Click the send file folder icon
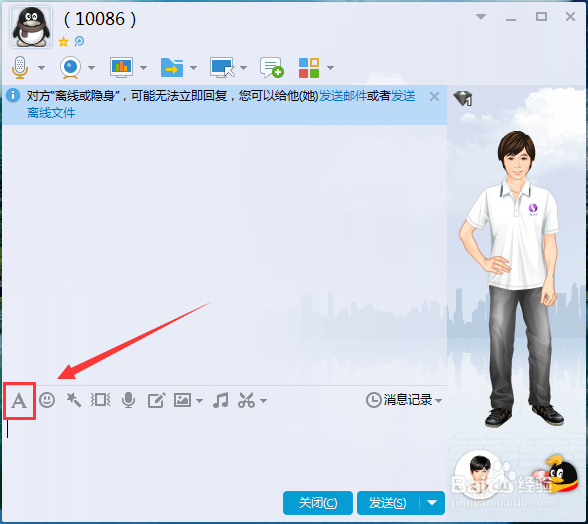 pyautogui.click(x=172, y=68)
